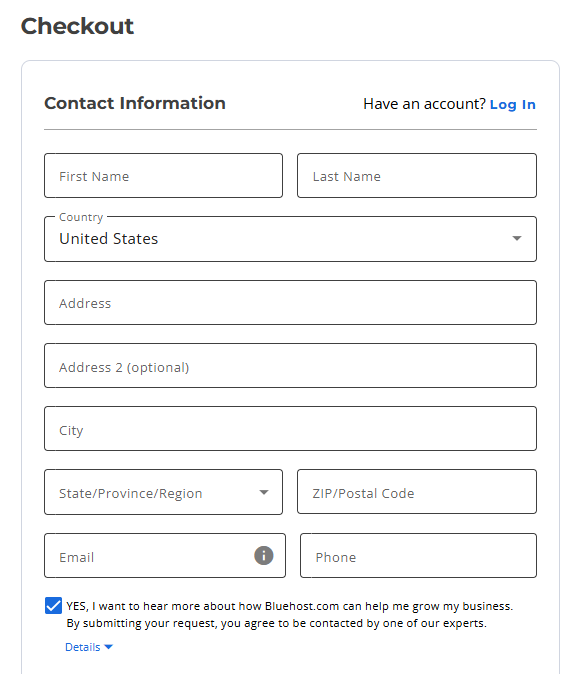Click the Checkout page title
Viewport: 573px width, 674px height.
tap(77, 26)
